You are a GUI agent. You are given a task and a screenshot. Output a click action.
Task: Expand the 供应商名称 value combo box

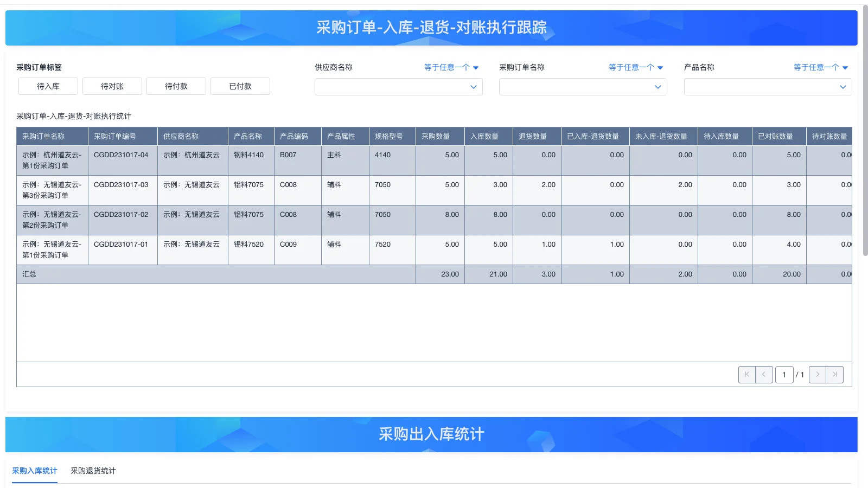point(399,87)
